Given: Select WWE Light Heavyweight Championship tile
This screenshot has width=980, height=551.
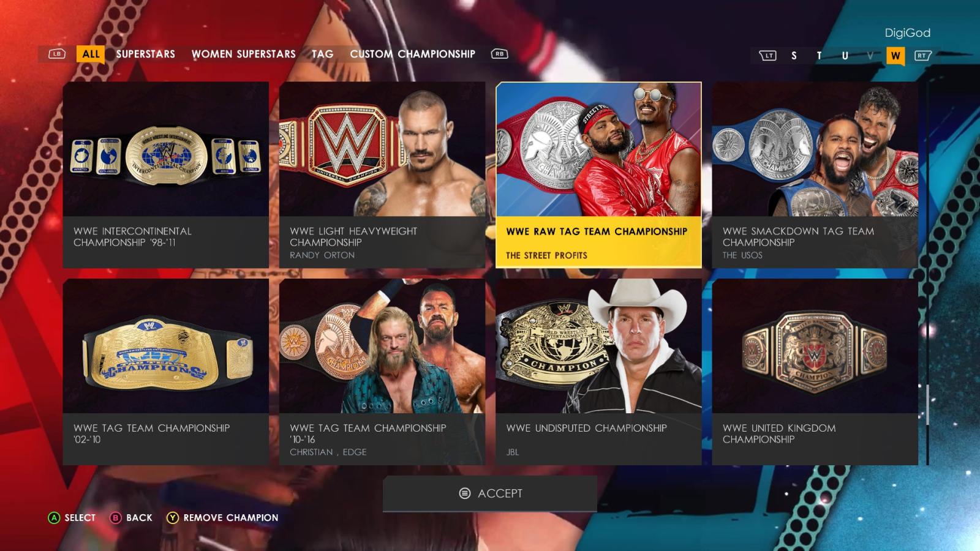Looking at the screenshot, I should click(x=382, y=175).
